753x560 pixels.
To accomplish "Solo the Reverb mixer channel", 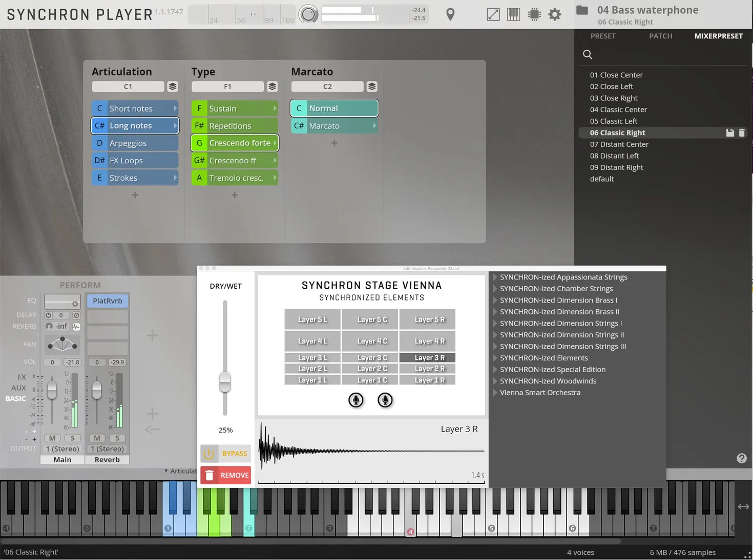I will pyautogui.click(x=117, y=438).
